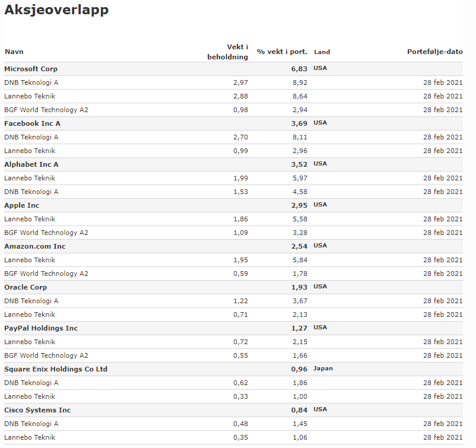Viewport: 476px width, 448px height.
Task: Open Lannebo Teknik under Square Enix Holdings
Action: pyautogui.click(x=30, y=397)
